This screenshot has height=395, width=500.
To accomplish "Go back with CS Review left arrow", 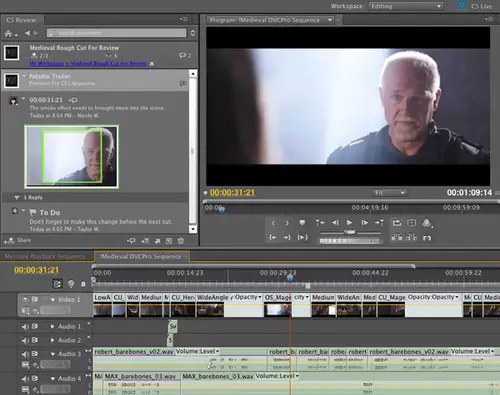I will 28,33.
